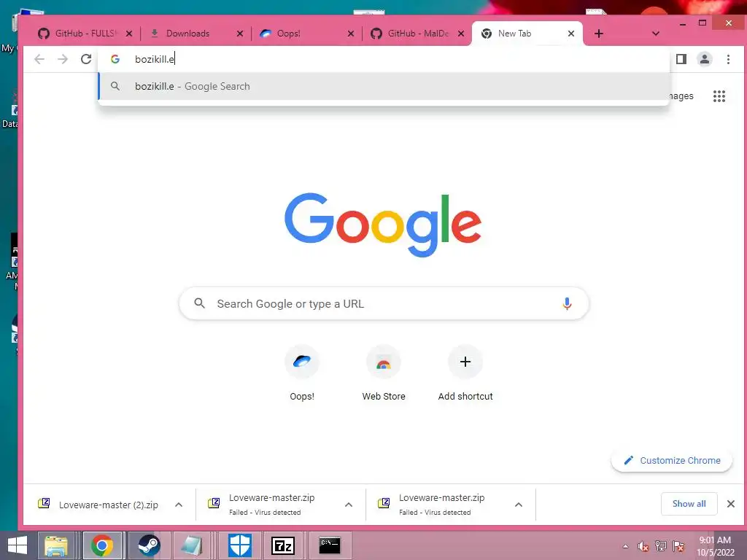747x560 pixels.
Task: Open Action Center flag icon
Action: tap(678, 546)
